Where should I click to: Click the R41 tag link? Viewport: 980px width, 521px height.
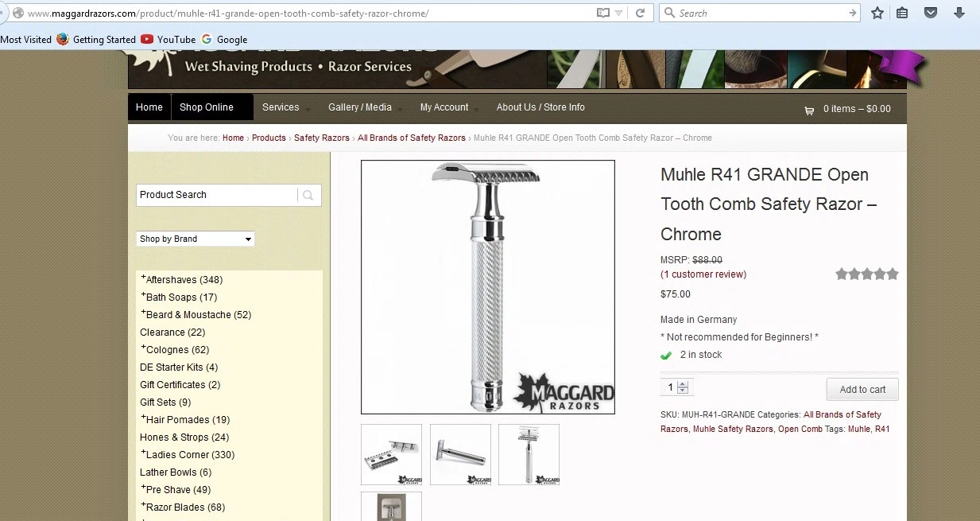882,429
